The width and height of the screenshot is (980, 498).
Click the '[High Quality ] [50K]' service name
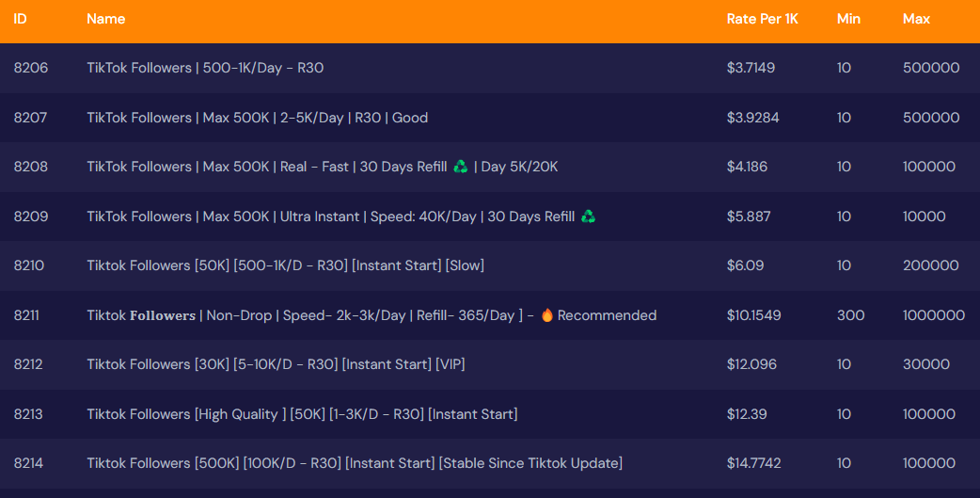[302, 414]
